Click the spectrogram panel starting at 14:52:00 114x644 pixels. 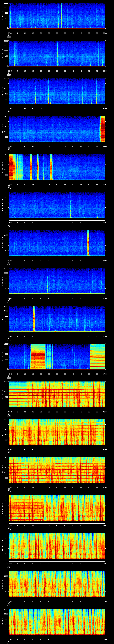57,584
